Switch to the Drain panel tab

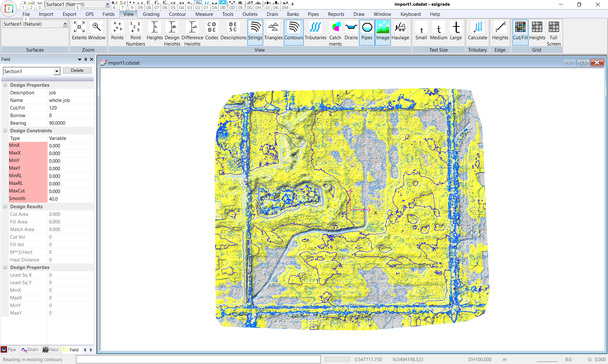click(30, 350)
